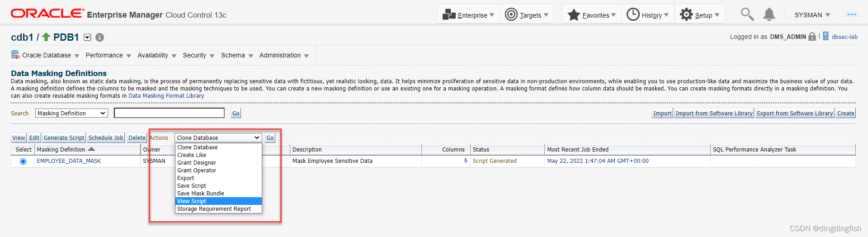This screenshot has height=237, width=868.
Task: Choose Save Mask Bundle from the list
Action: [218, 194]
